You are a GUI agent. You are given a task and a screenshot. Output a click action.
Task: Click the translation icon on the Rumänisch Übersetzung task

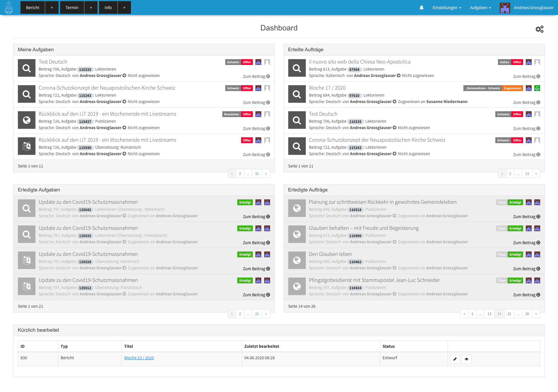pos(26,146)
